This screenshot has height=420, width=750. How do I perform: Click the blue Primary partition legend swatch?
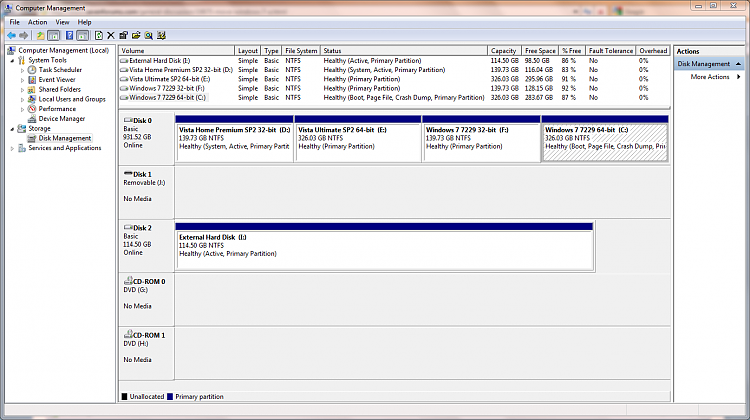tap(170, 397)
